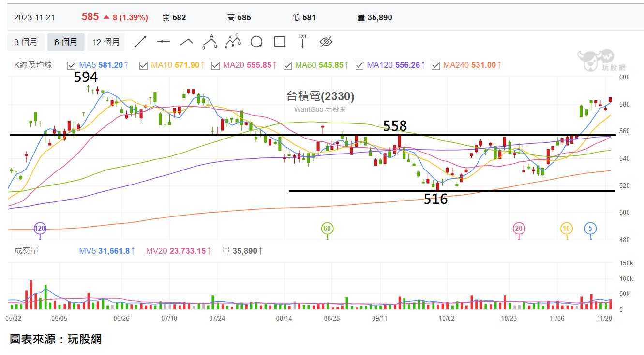Screen dimensions: 644x355
Task: Select the horizontal line tool
Action: pyautogui.click(x=164, y=42)
